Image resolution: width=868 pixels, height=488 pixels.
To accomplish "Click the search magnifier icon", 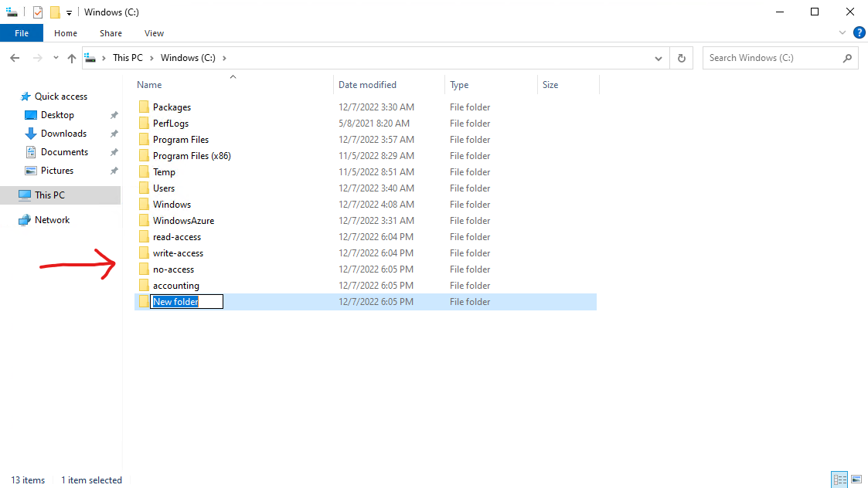I will (847, 58).
